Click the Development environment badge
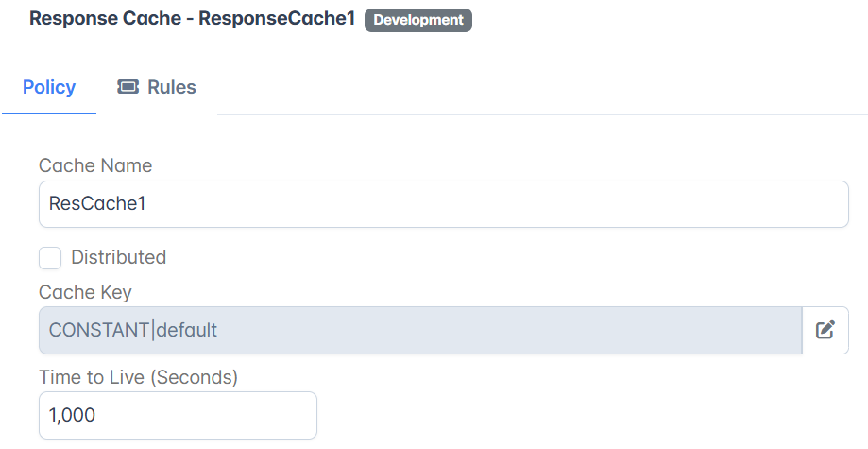Viewport: 868px width, 449px height. [418, 20]
